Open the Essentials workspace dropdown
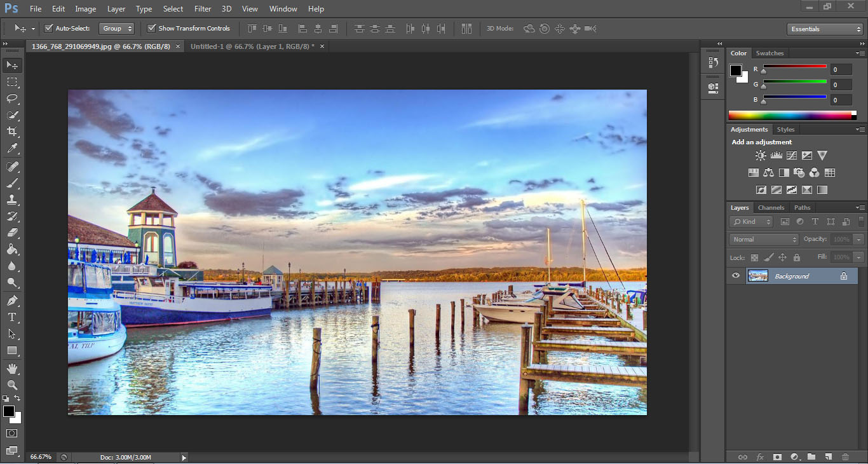The height and width of the screenshot is (464, 868). point(824,29)
